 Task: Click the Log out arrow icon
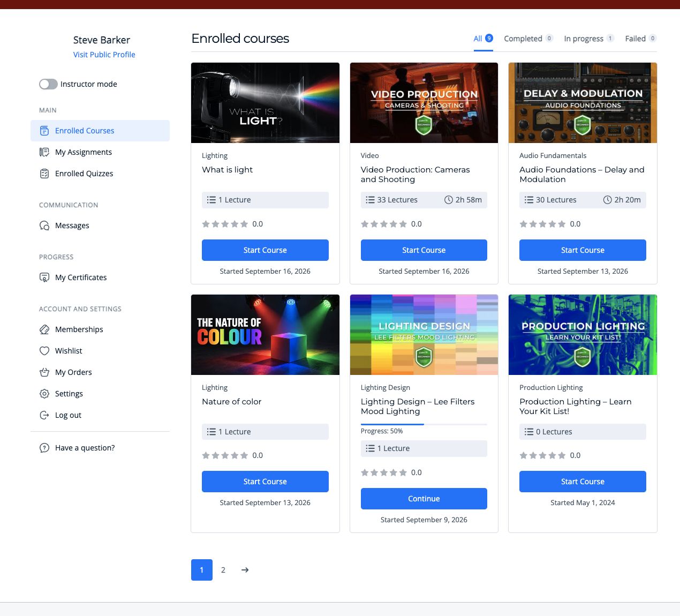coord(44,415)
